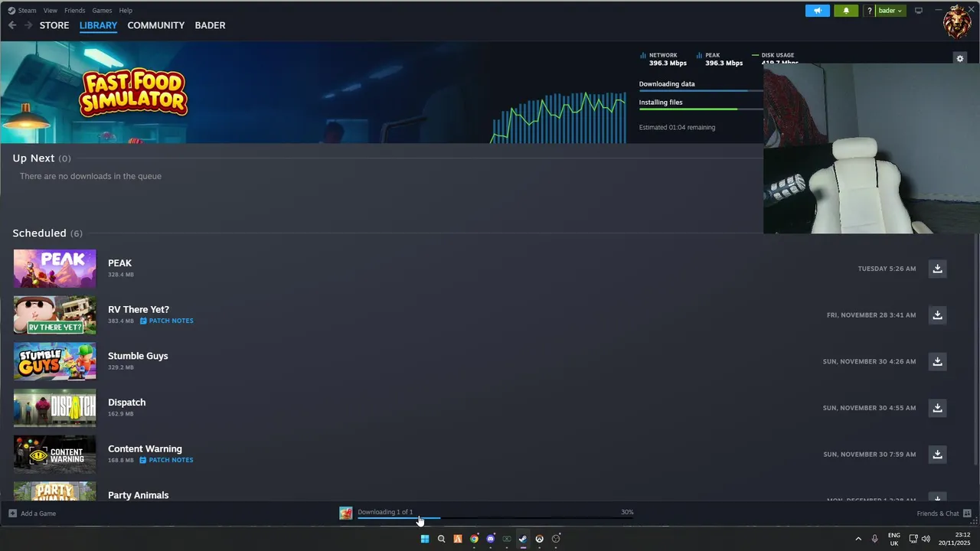Switch to the LIBRARY tab
980x551 pixels.
click(98, 25)
